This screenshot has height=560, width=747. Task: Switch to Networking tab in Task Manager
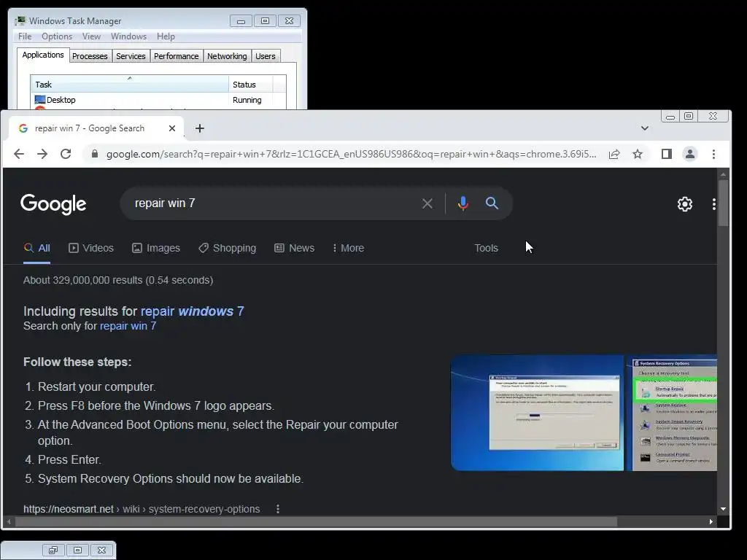pos(228,56)
